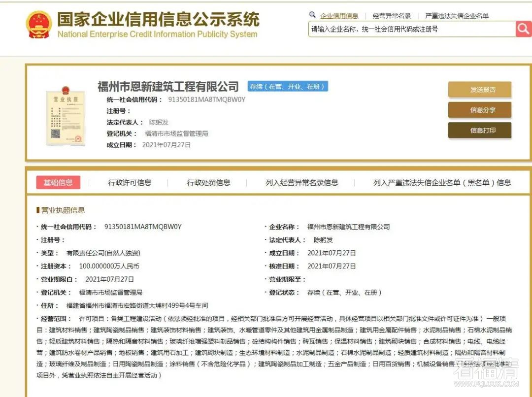Viewport: 532px width, 397px height.
Task: Select the 严重违法失信企业名单 search category
Action: tap(457, 16)
